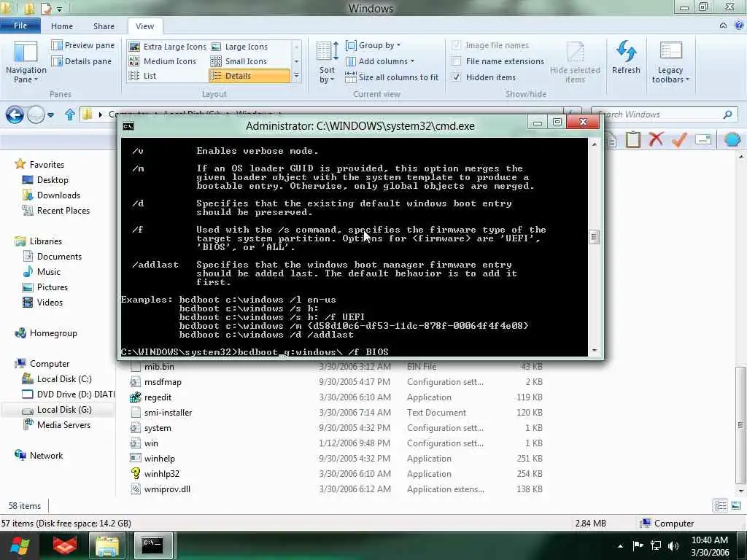747x560 pixels.
Task: Select the wmiprov.dll file
Action: point(167,489)
